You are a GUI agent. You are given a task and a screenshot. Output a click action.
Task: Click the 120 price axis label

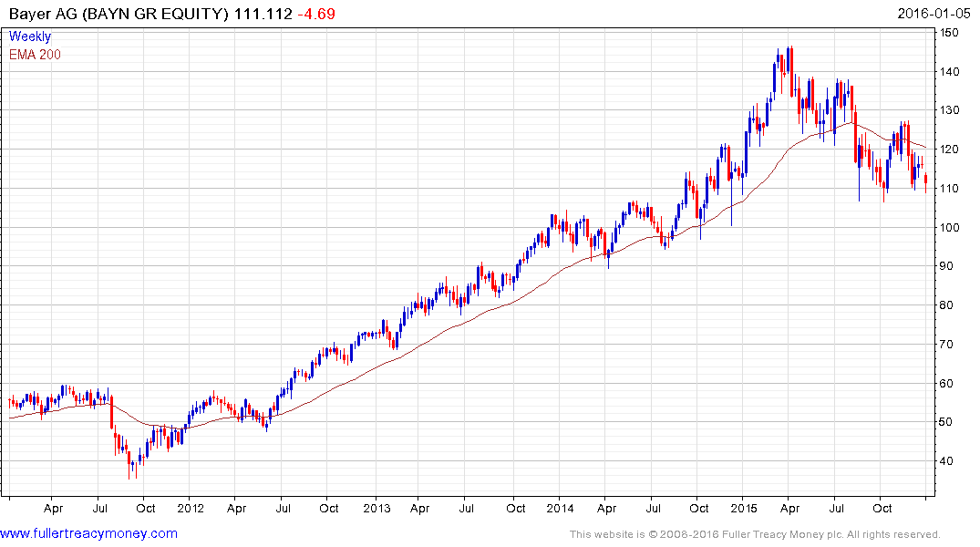(949, 149)
